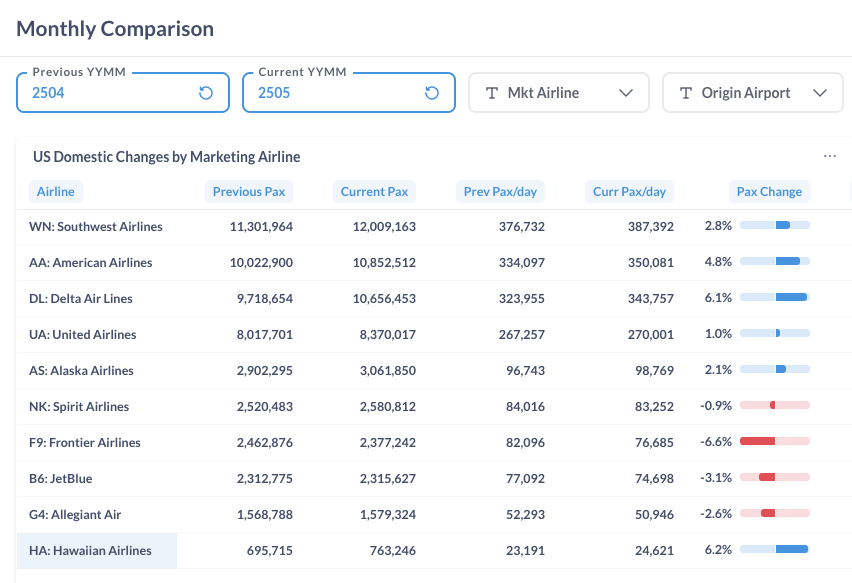Viewport: 852px width, 583px height.
Task: Click Hawaiian's Previous Pax value 695,715
Action: [270, 550]
